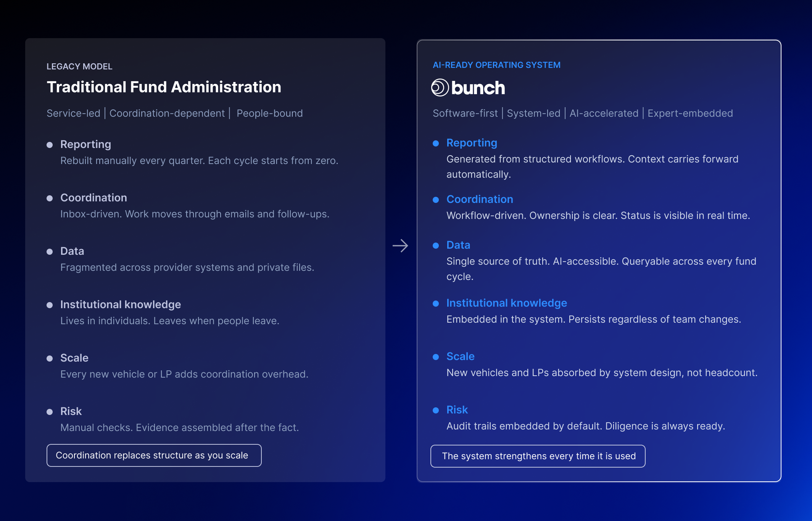Click the blue bullet next to Scale

click(x=436, y=357)
